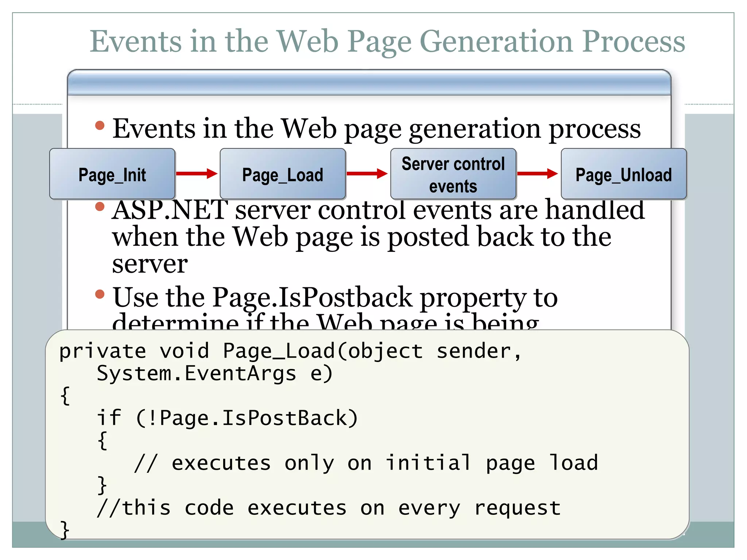The height and width of the screenshot is (560, 747).
Task: Click the red arrow between Page_Load and Server control events
Action: click(x=367, y=174)
